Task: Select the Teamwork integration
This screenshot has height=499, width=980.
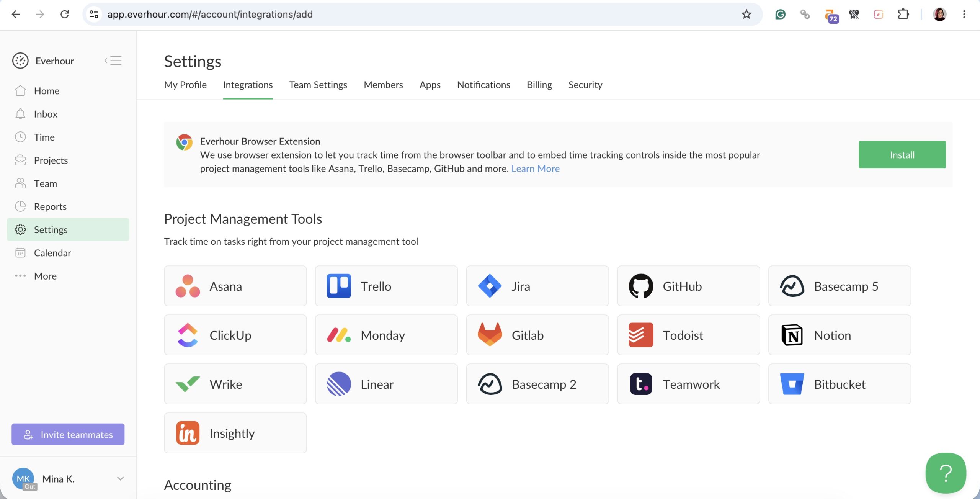Action: [688, 384]
